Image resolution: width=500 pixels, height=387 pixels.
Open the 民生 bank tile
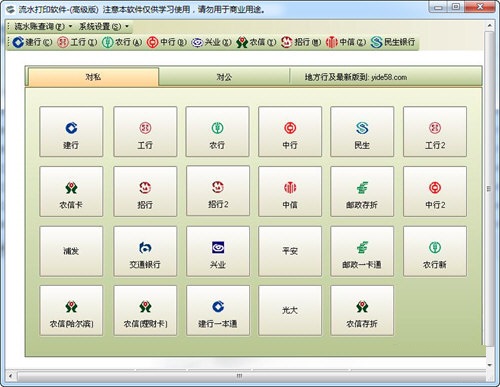[362, 132]
